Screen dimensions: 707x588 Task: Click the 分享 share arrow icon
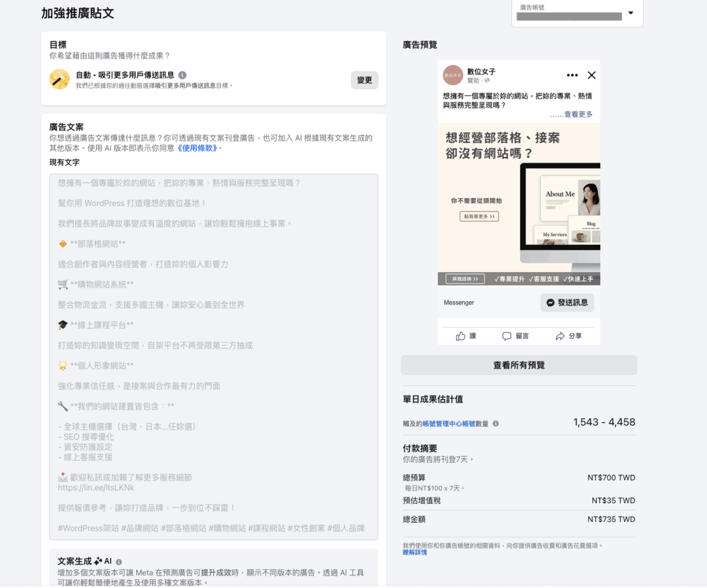tap(560, 336)
